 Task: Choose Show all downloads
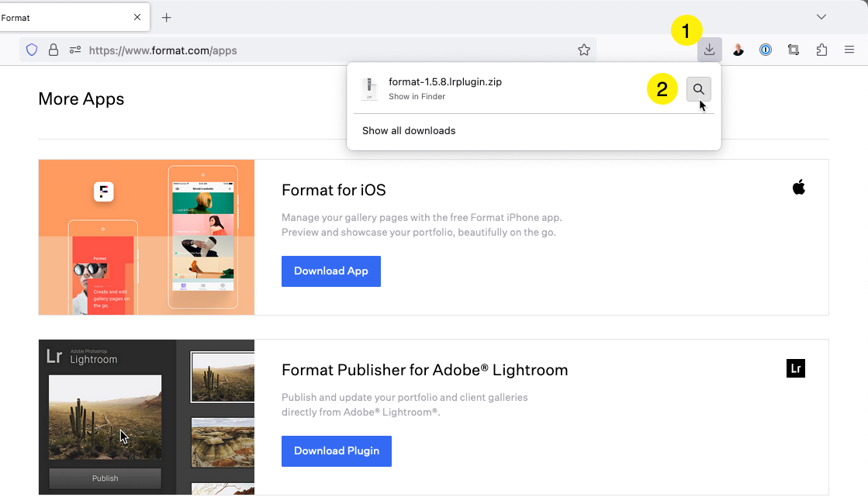409,131
